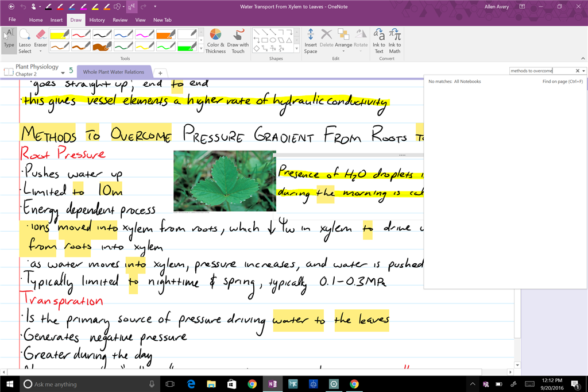The image size is (588, 392).
Task: Select the ellipse shape
Action: (x=273, y=40)
